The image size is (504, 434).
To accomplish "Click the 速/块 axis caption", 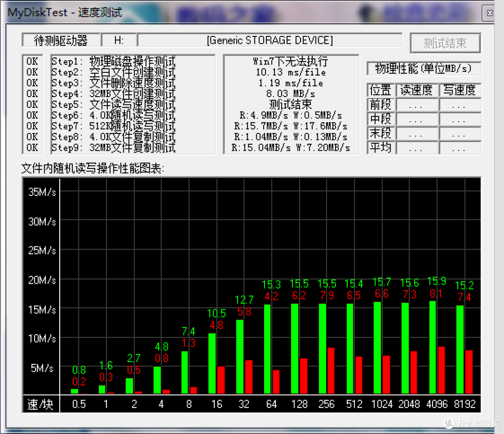I will tap(41, 404).
